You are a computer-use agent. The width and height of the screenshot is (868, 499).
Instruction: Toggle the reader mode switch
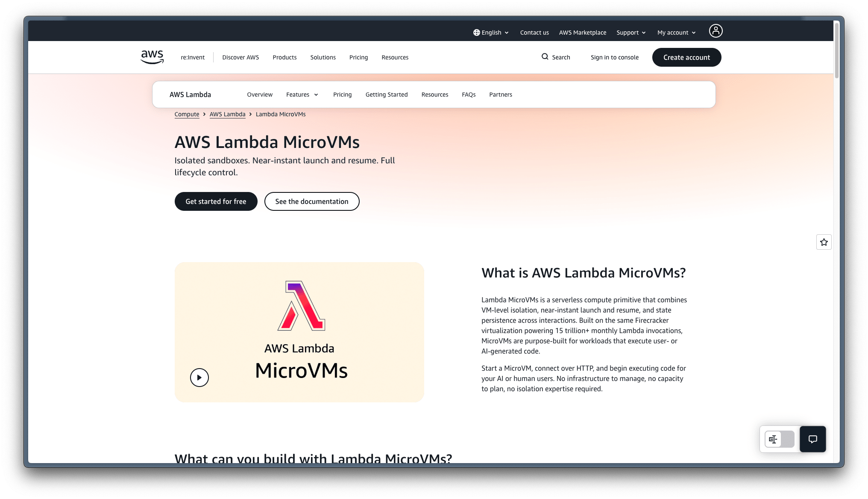[779, 439]
